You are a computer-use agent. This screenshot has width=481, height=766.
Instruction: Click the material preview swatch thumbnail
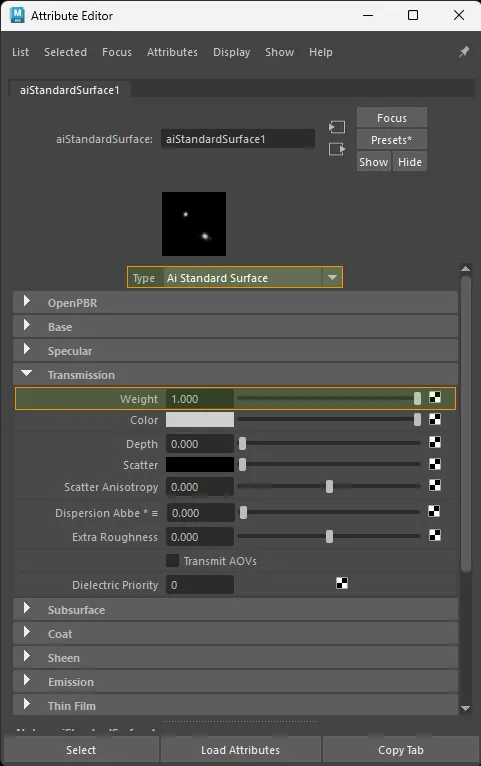(x=194, y=224)
